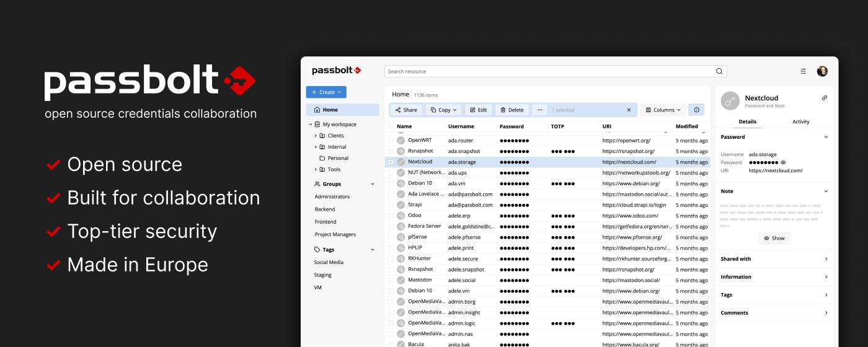Sort by the Username column header

point(461,126)
